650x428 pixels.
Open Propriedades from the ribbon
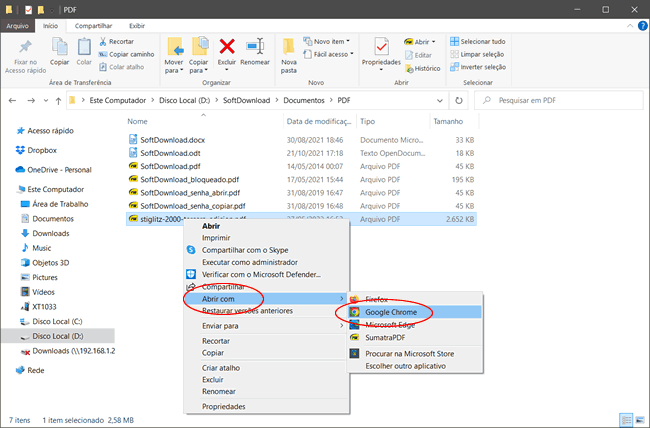(x=381, y=52)
